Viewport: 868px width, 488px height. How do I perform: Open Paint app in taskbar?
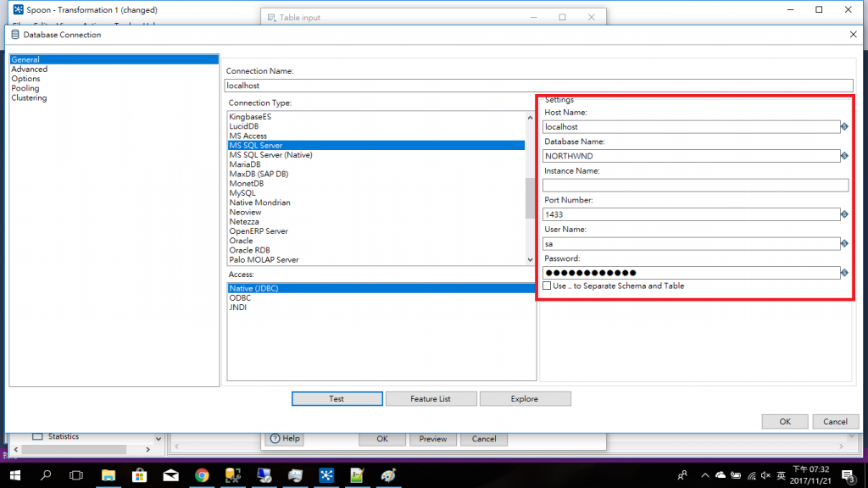point(388,475)
